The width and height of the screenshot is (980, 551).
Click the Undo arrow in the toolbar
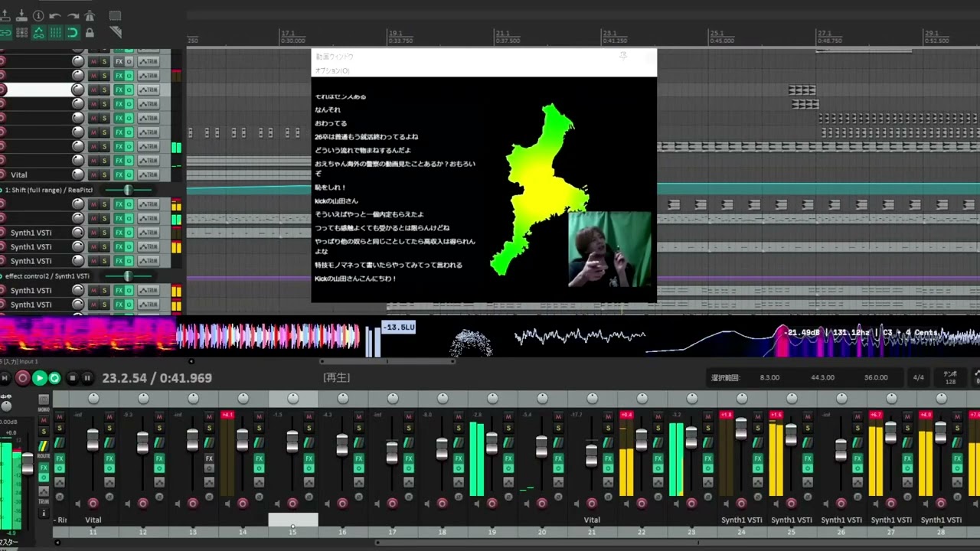[x=55, y=16]
